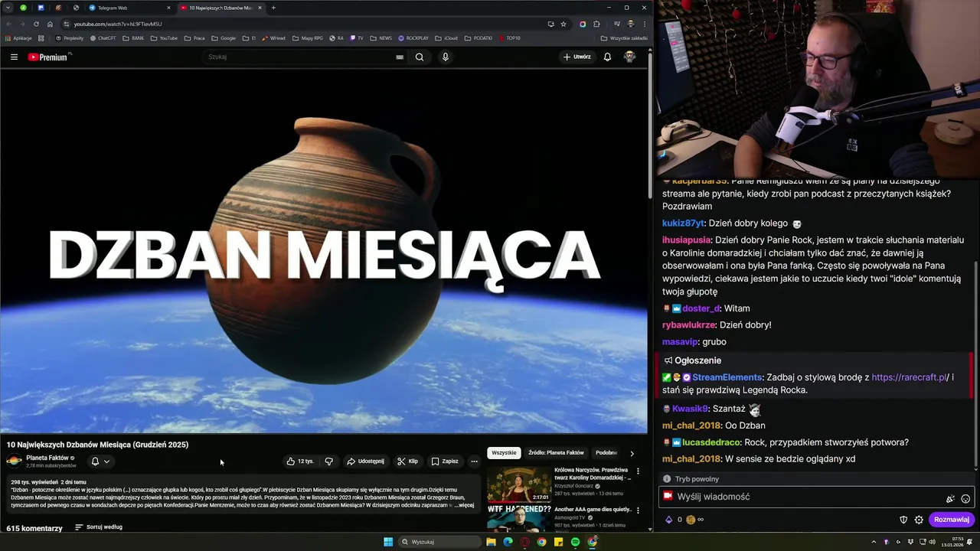Open the 'Planeta Faktów' channel name link
980x551 pixels.
47,458
